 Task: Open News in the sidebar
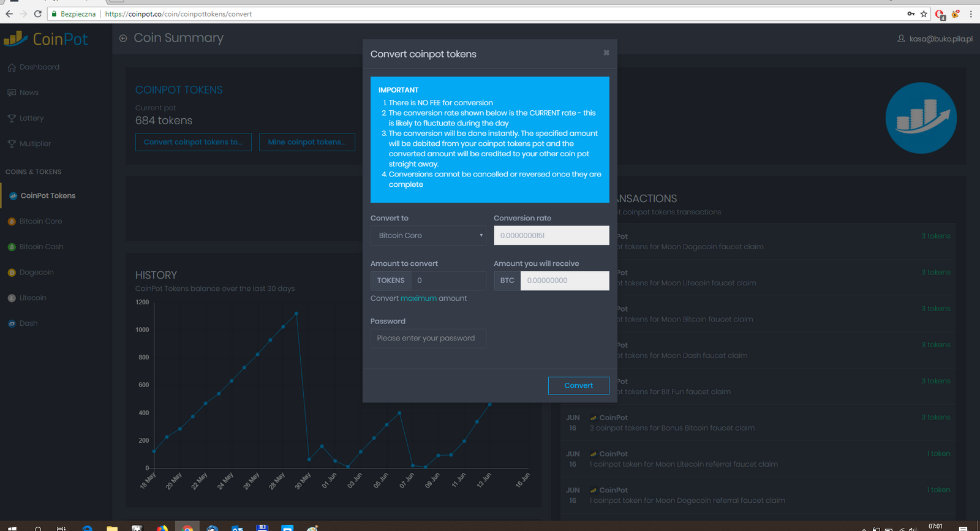click(29, 92)
